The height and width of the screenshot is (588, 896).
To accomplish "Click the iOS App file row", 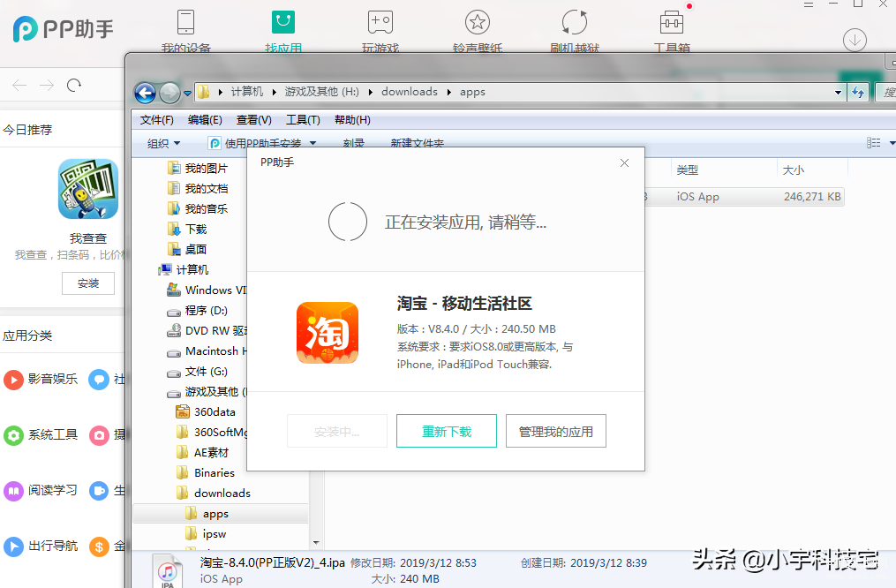I will tap(744, 197).
